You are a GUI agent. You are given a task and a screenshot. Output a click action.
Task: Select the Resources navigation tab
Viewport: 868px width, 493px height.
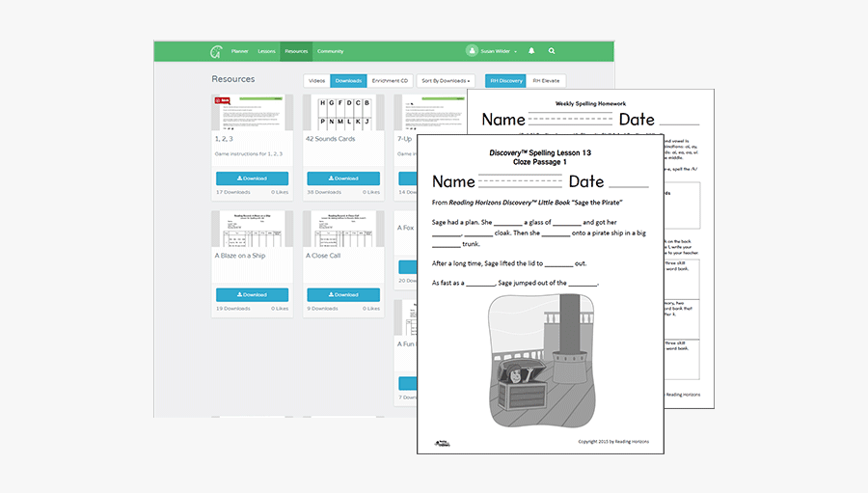[296, 51]
